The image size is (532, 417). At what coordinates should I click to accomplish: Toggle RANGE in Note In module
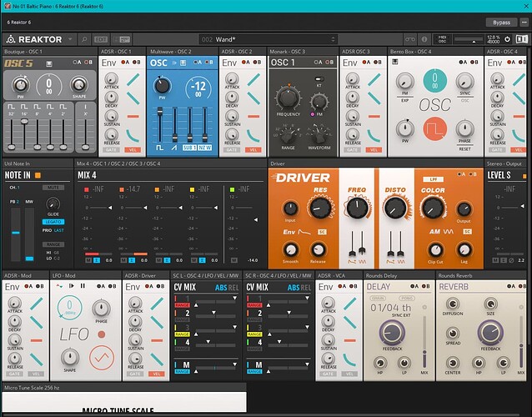[x=53, y=244]
